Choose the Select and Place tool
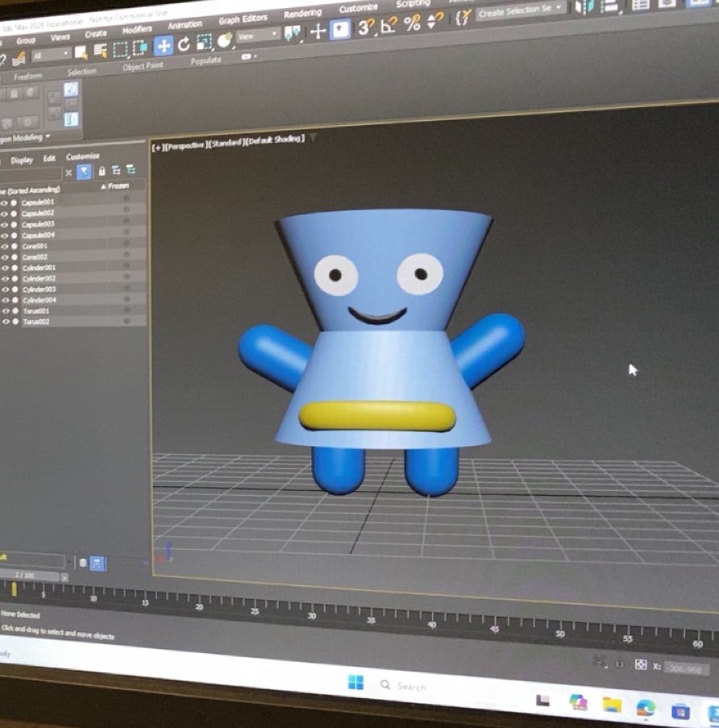Viewport: 719px width, 728px height. [x=225, y=40]
